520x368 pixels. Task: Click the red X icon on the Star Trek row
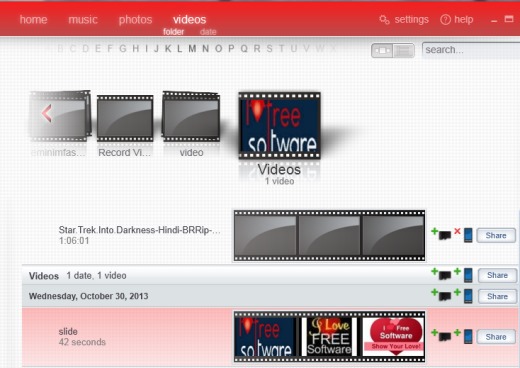point(457,231)
